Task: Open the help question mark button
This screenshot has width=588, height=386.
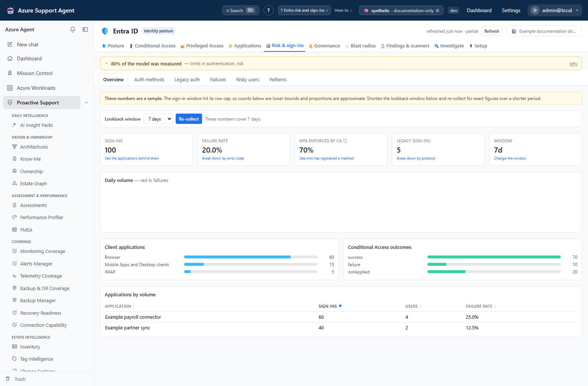Action: pyautogui.click(x=269, y=10)
